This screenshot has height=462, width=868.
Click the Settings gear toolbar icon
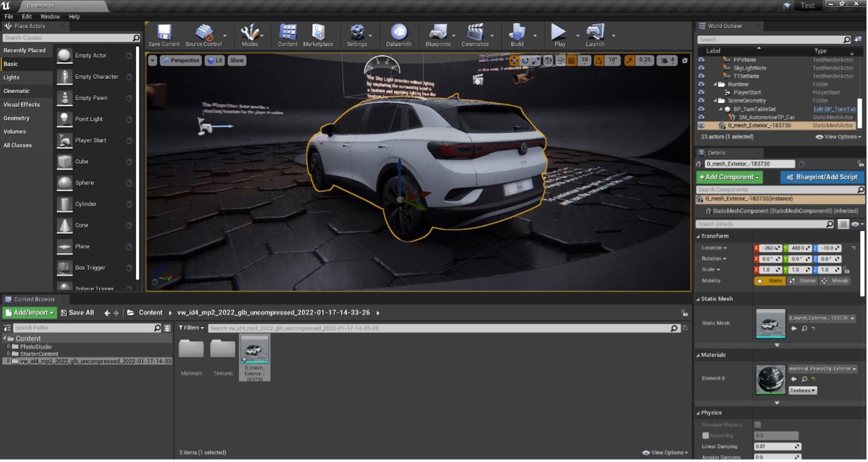tap(357, 32)
